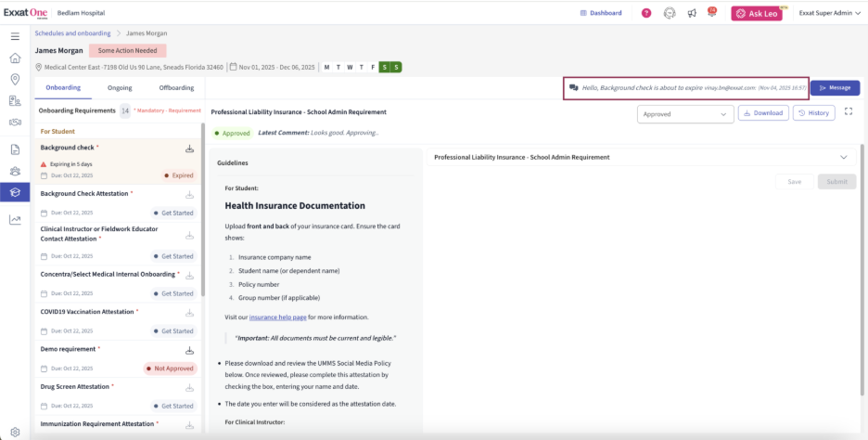Switch to the Offboarding tab
Screen dimensions: 868x440
coord(176,88)
